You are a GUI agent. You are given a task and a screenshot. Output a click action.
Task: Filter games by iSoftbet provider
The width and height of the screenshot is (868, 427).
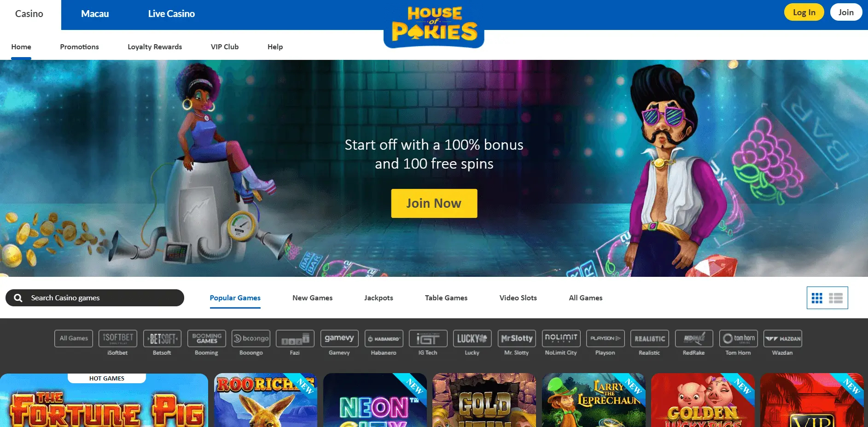[x=118, y=339]
